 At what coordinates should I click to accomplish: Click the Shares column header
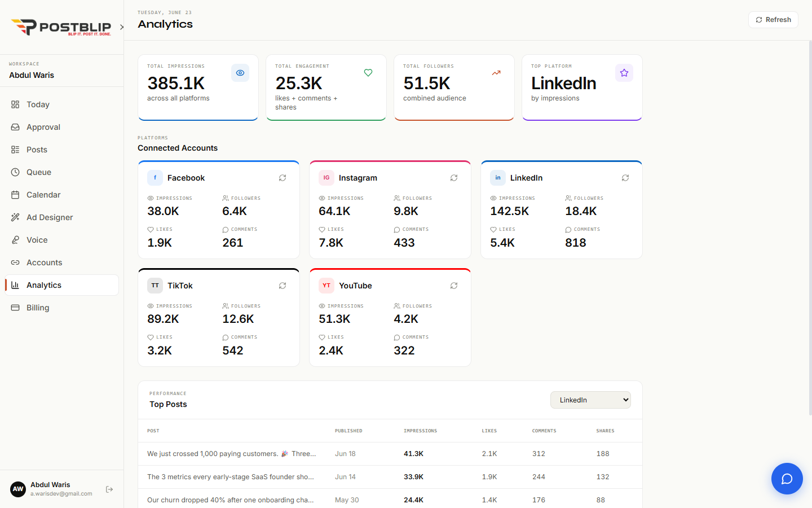point(606,431)
